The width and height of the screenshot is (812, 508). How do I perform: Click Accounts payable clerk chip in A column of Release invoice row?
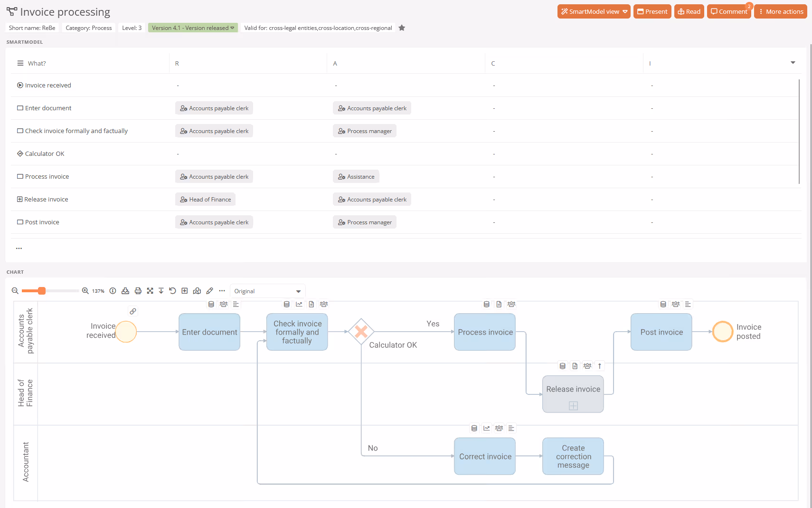[x=372, y=200]
